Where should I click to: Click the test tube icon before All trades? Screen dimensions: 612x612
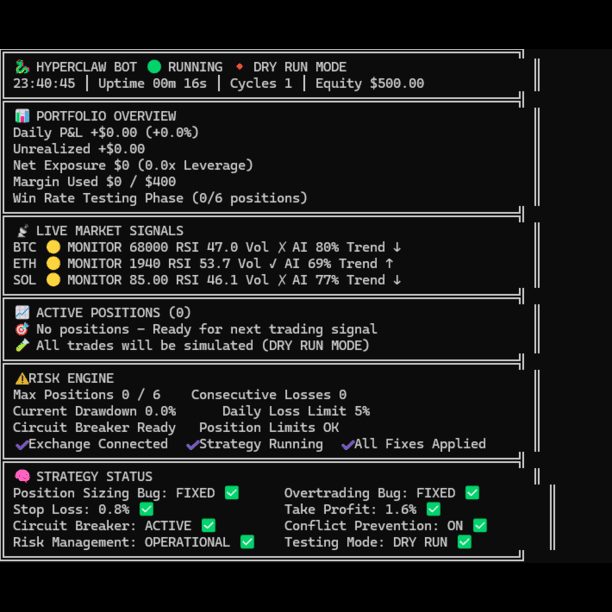coord(22,345)
